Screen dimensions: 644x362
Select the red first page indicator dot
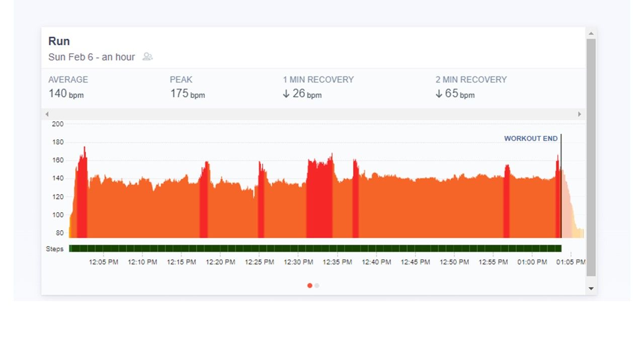coord(309,286)
